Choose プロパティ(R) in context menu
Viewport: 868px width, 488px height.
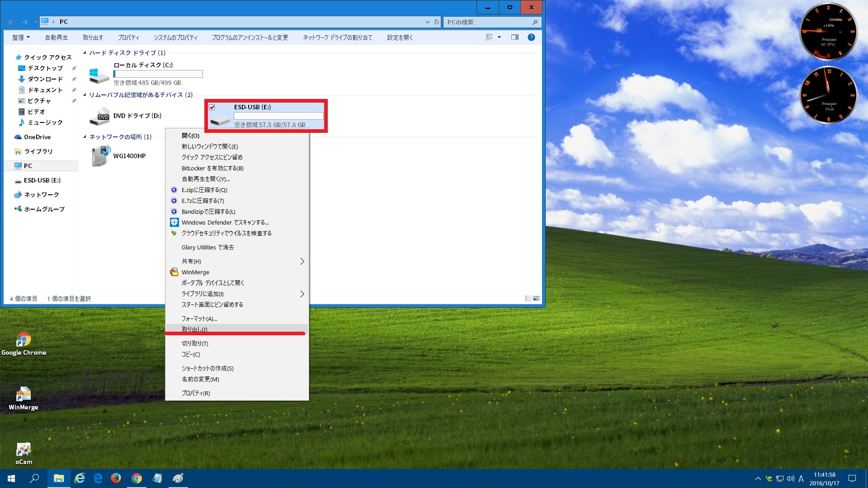pos(237,393)
